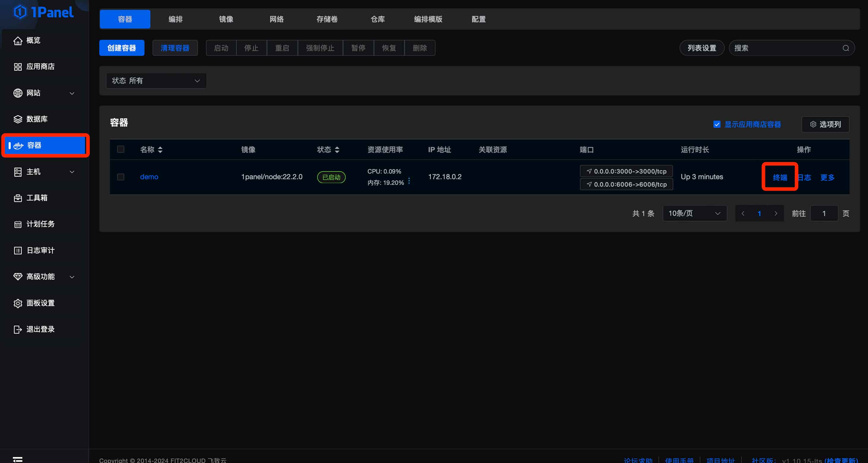The width and height of the screenshot is (868, 463).
Task: Open 应用商店 app store grid icon
Action: click(18, 67)
